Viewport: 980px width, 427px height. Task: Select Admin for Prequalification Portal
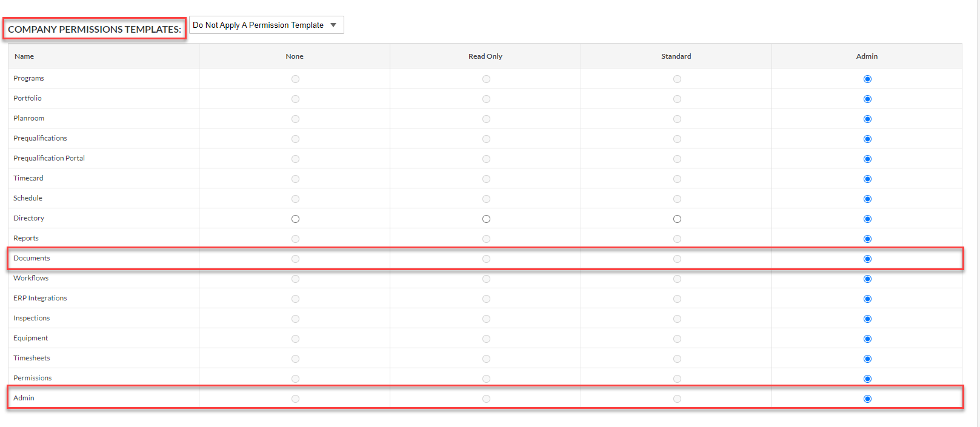tap(867, 159)
